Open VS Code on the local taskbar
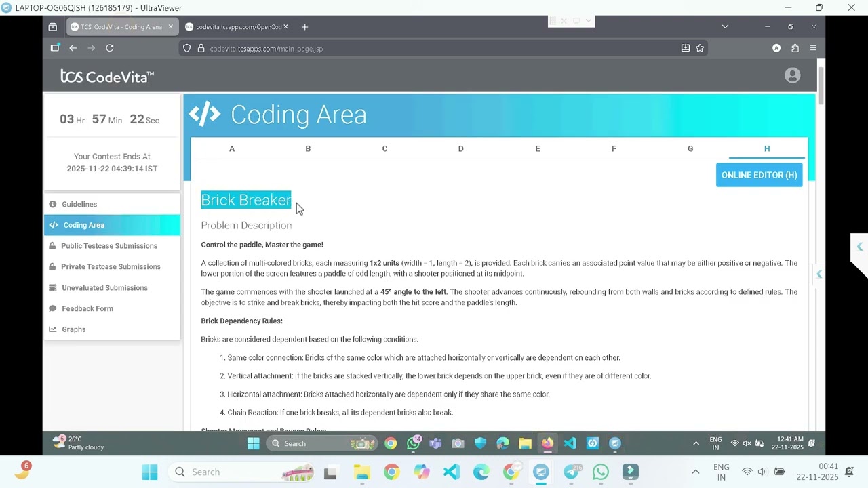 451,472
